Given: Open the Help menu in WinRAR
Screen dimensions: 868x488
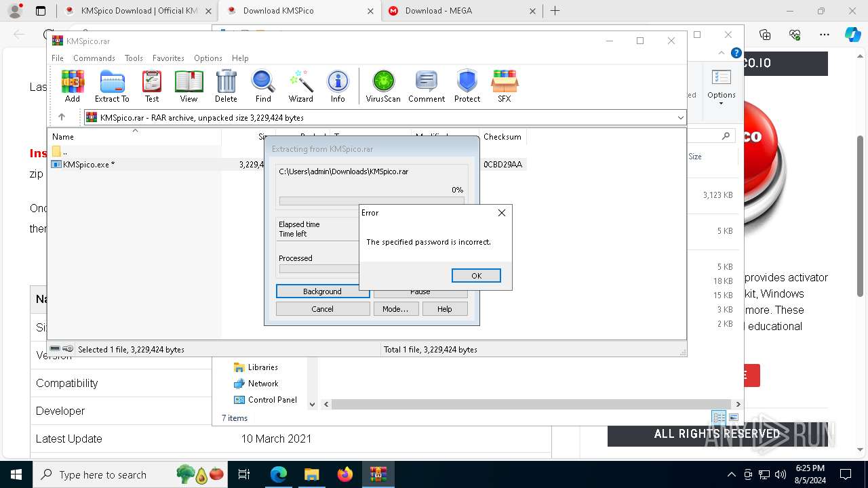Looking at the screenshot, I should (240, 58).
